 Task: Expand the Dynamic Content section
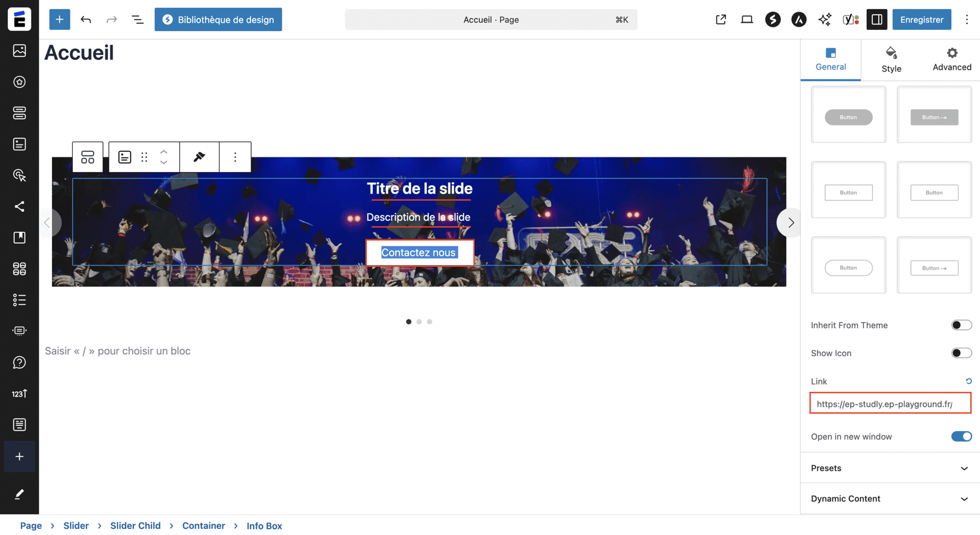pyautogui.click(x=890, y=499)
